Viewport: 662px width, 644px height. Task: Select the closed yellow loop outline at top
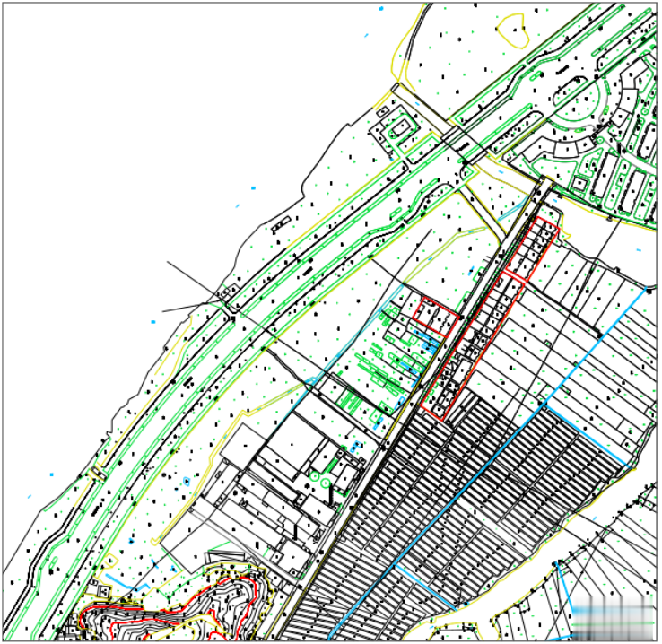click(511, 30)
